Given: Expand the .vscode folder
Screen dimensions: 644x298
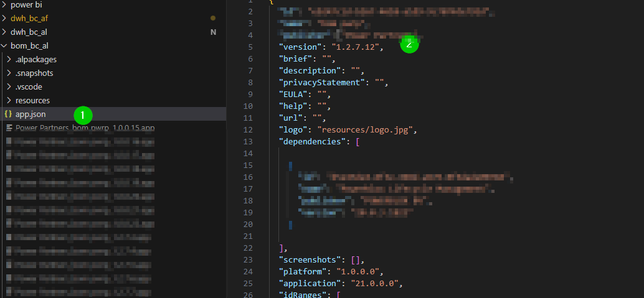Looking at the screenshot, I should coord(29,87).
